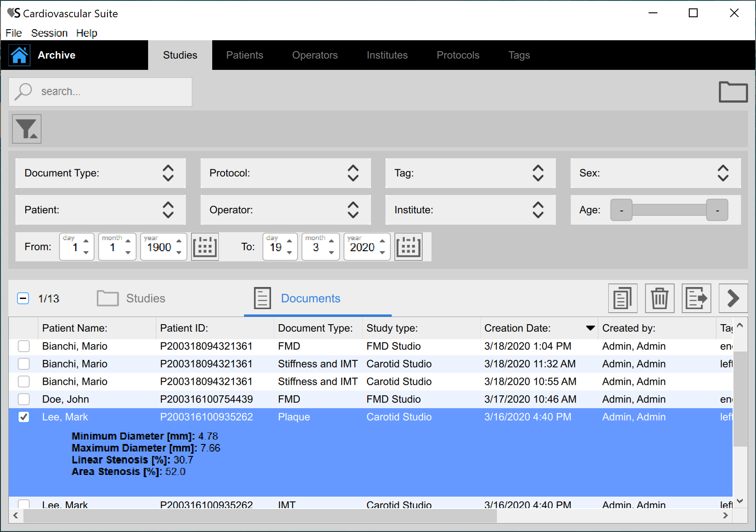Toggle the funnel filter icon
The width and height of the screenshot is (756, 532).
(x=27, y=129)
